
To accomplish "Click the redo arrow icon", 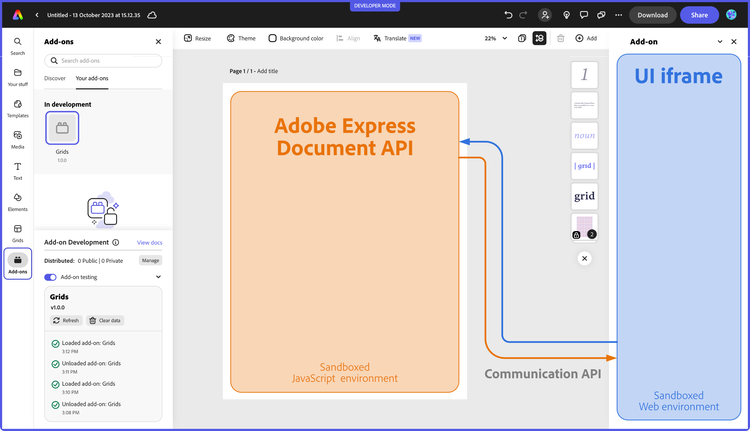I will (x=524, y=15).
